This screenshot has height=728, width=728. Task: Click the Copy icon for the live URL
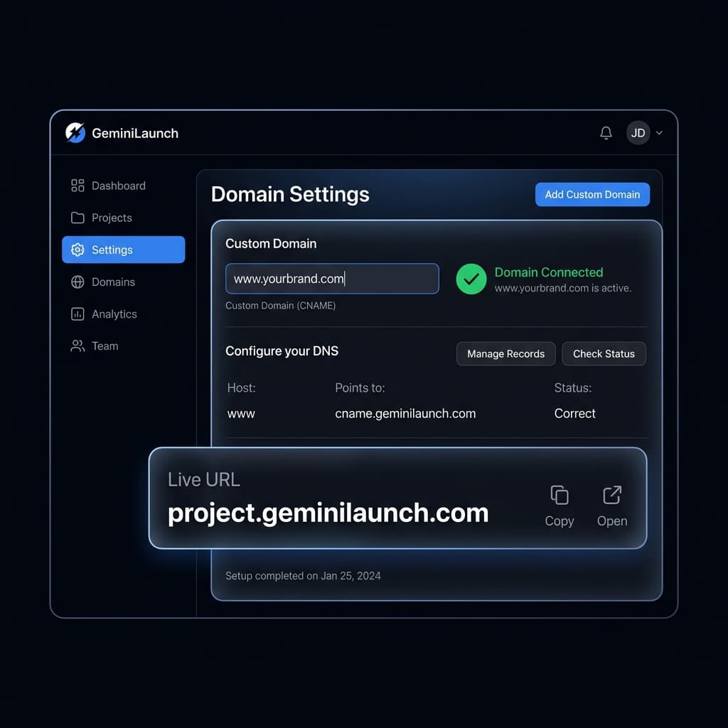pyautogui.click(x=560, y=494)
